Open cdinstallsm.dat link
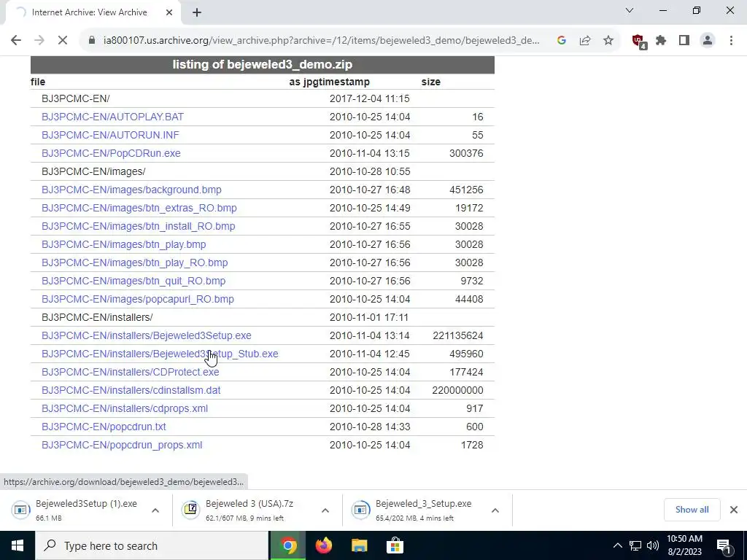Screen dimensions: 747x560 (131, 391)
